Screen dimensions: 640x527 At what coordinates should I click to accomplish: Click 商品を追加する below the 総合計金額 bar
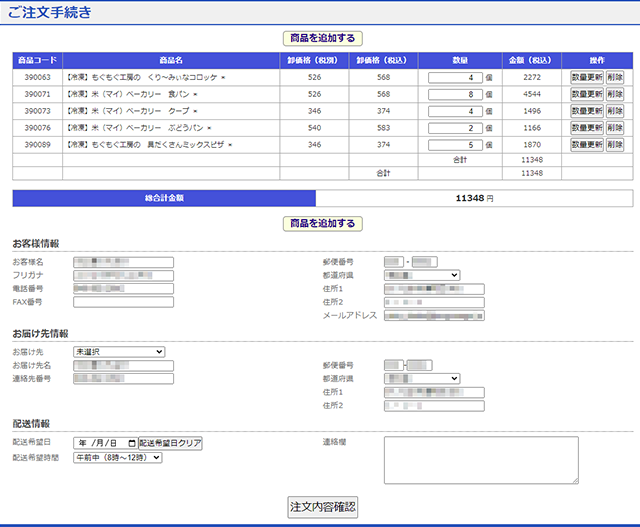(322, 223)
